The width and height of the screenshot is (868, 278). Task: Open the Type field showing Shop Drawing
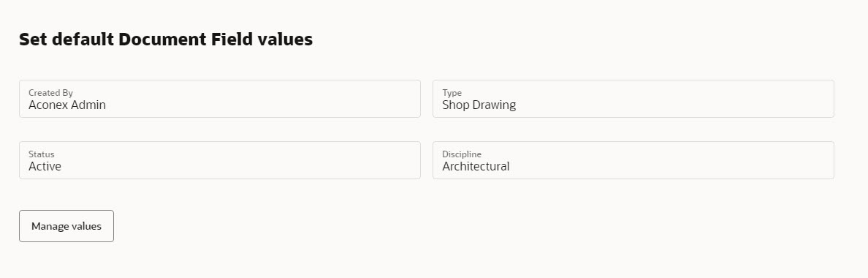point(633,99)
